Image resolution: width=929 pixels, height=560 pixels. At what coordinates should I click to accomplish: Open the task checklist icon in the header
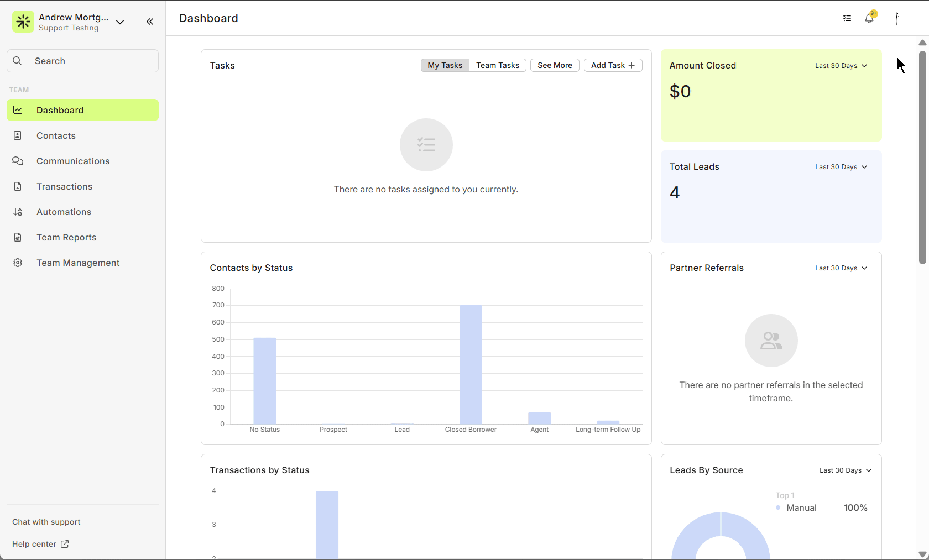click(x=847, y=18)
